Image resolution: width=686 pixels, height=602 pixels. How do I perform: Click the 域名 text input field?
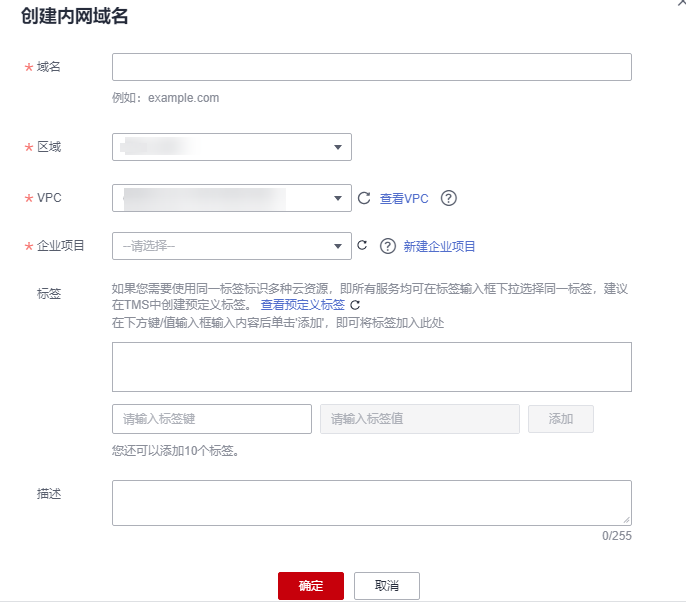(371, 67)
